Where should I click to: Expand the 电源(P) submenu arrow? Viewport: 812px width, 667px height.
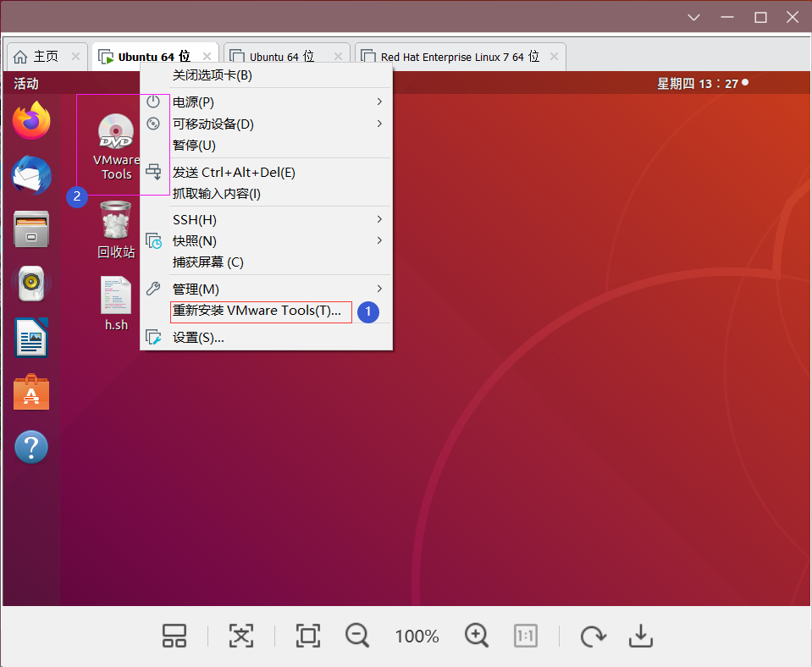coord(379,102)
